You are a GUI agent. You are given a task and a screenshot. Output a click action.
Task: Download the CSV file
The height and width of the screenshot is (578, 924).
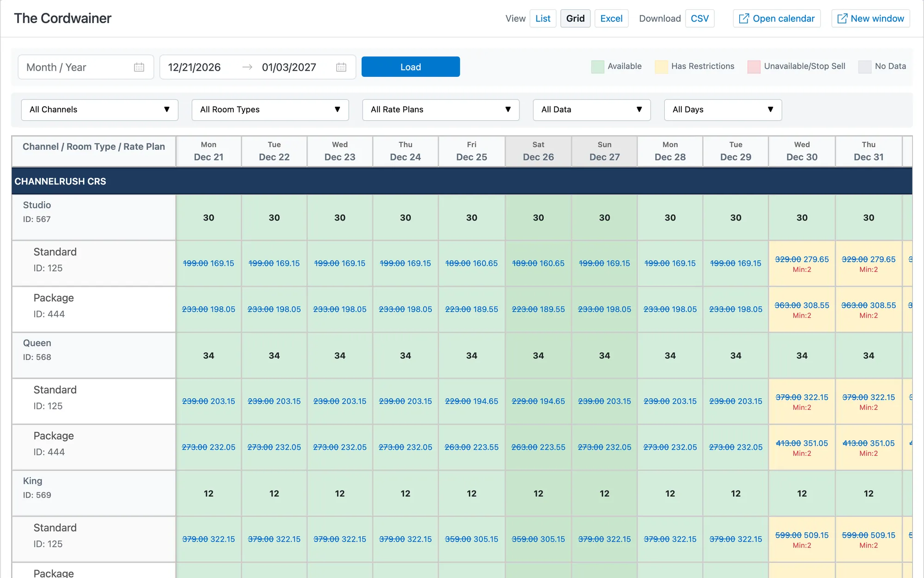pyautogui.click(x=699, y=18)
